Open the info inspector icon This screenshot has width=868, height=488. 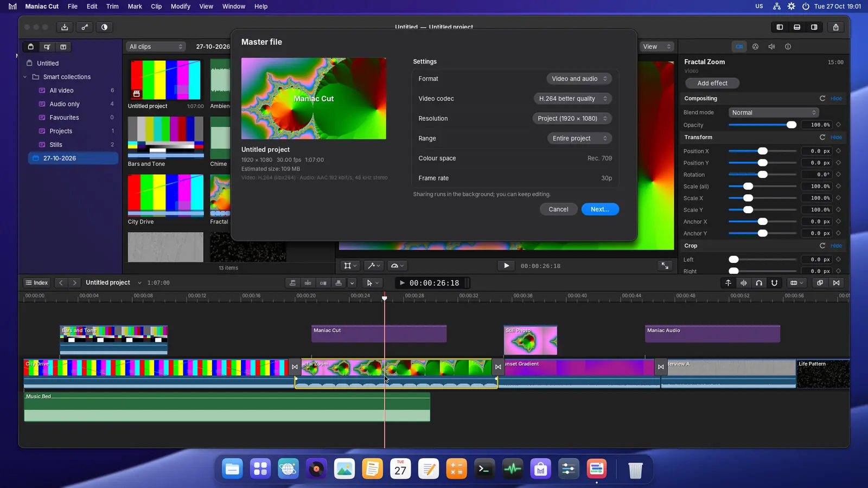click(x=788, y=47)
